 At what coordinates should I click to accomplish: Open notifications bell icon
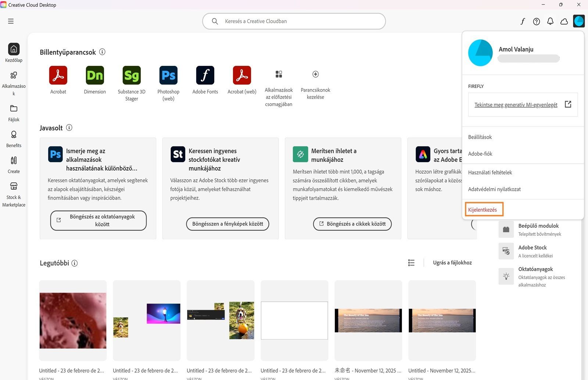click(x=550, y=21)
